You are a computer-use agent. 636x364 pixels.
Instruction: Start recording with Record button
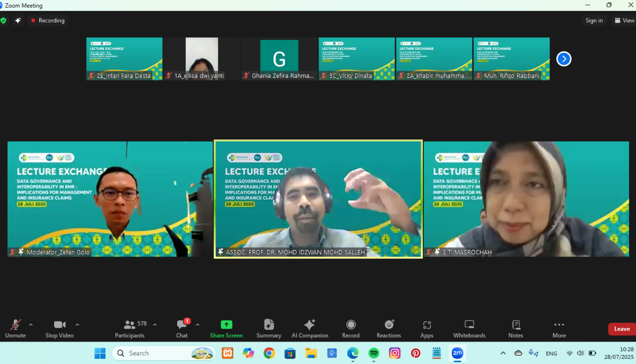[351, 329]
